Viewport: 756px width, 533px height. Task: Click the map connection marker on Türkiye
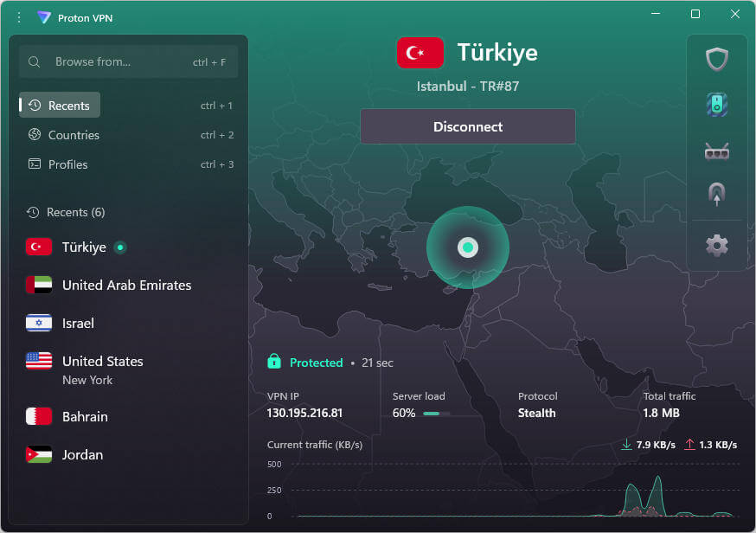click(468, 247)
